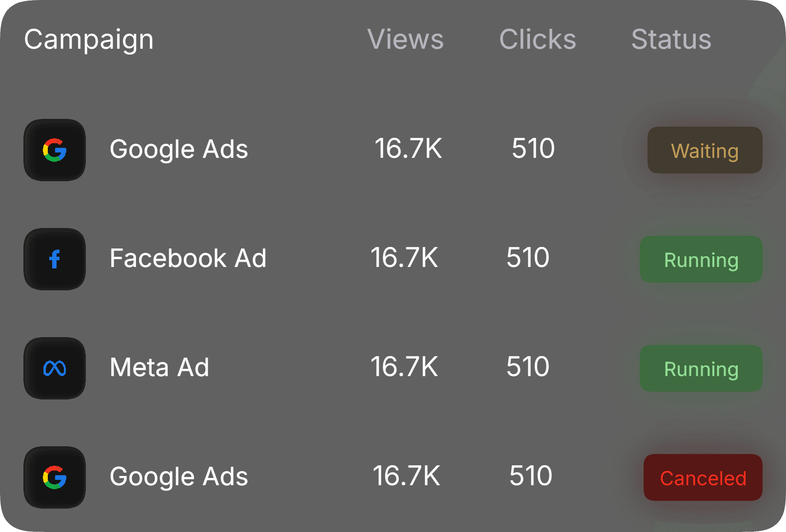Screen dimensions: 786x532
Task: Select the Facebook Ad campaign icon tile
Action: click(x=55, y=259)
